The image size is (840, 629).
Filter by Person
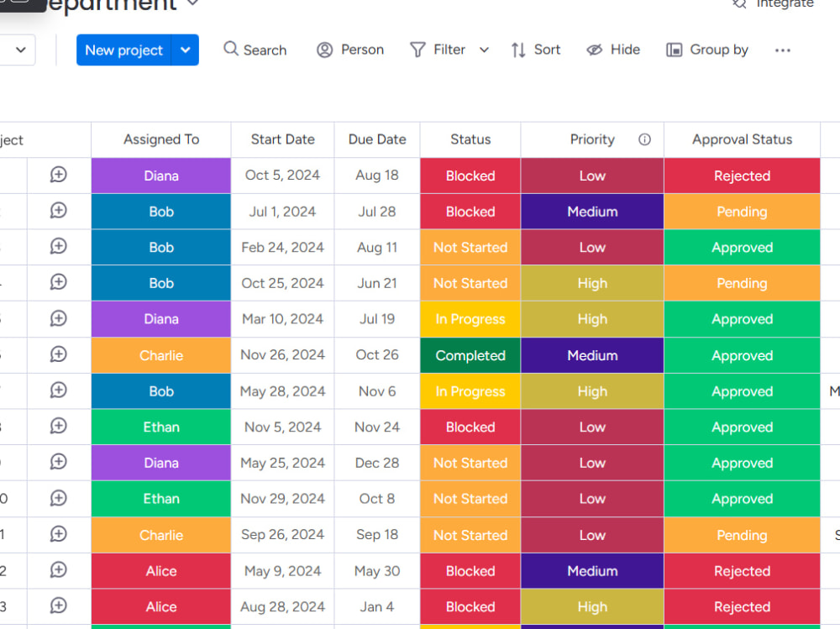[350, 50]
